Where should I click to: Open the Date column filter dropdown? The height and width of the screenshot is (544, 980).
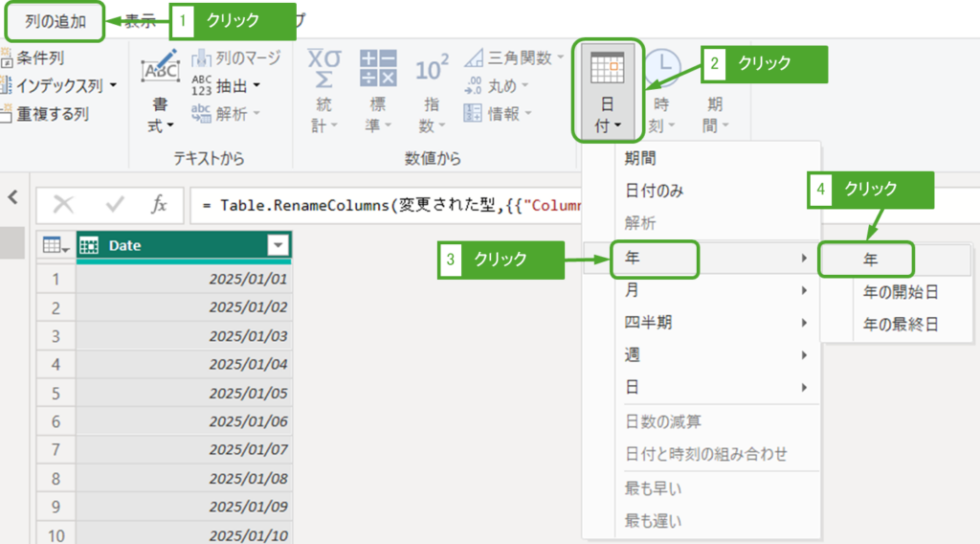(x=278, y=246)
